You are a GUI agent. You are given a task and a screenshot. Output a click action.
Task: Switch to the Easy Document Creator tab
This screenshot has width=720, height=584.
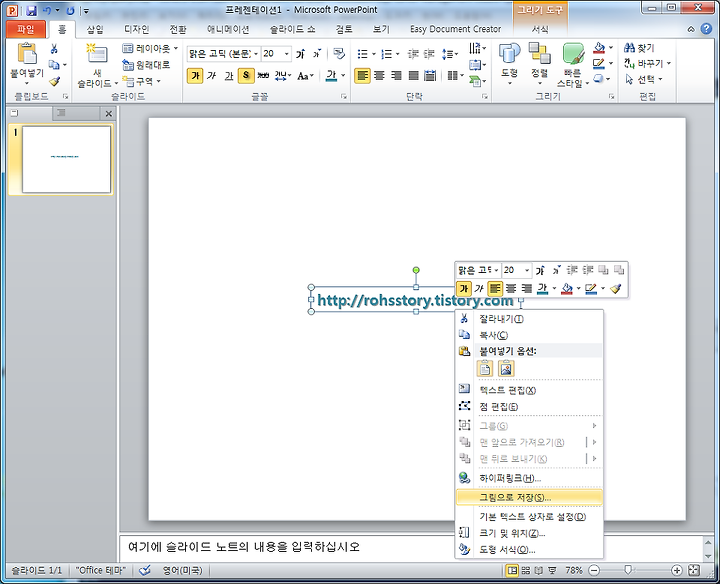(x=456, y=29)
